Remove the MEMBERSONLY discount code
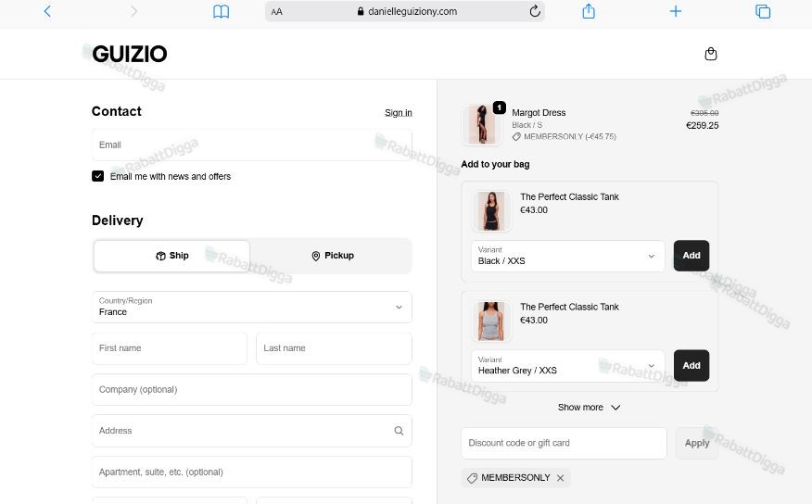 coord(560,478)
